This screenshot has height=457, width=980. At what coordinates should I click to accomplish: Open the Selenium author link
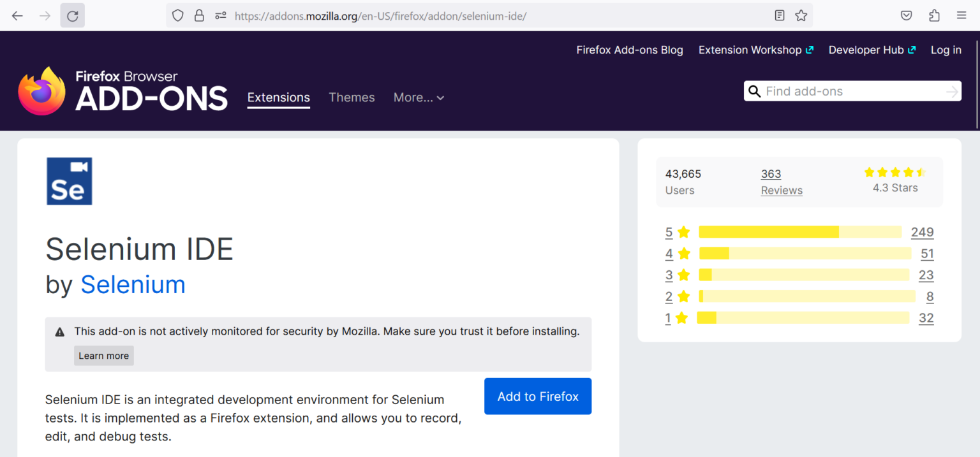tap(133, 284)
